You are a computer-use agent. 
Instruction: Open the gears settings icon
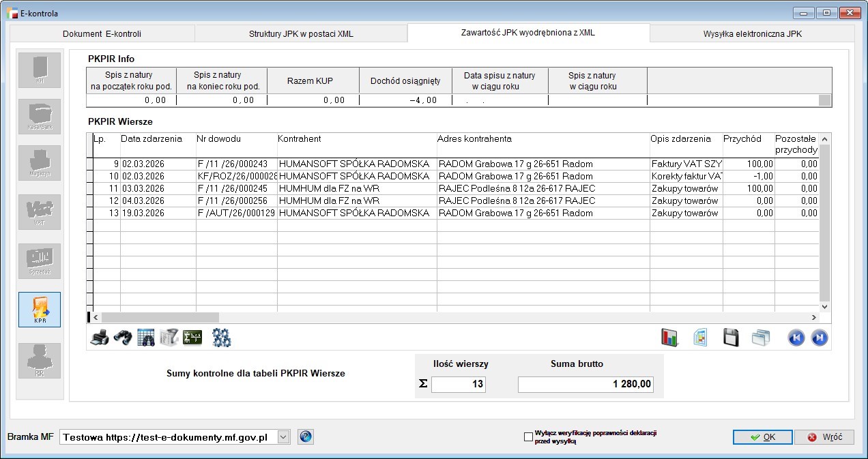pos(221,338)
